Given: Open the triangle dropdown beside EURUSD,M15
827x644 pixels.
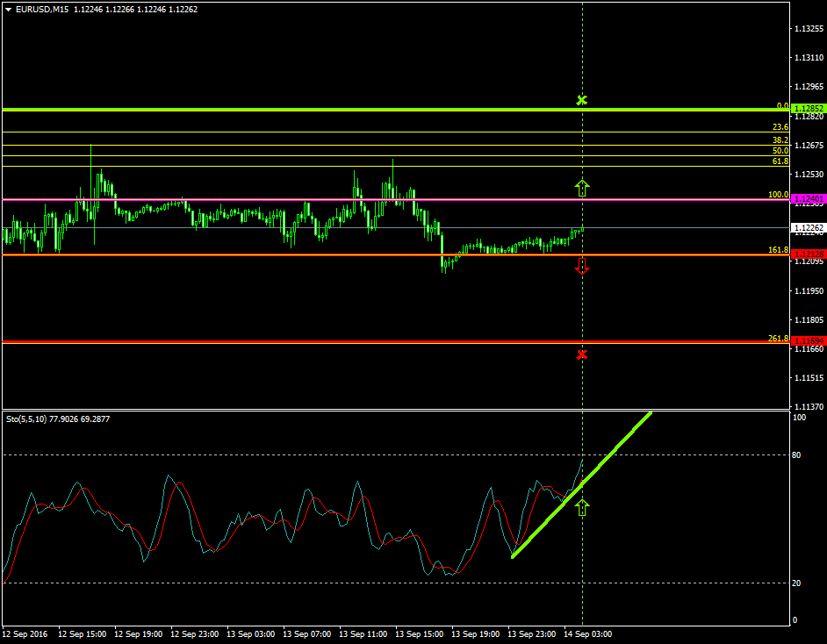Looking at the screenshot, I should (8, 10).
